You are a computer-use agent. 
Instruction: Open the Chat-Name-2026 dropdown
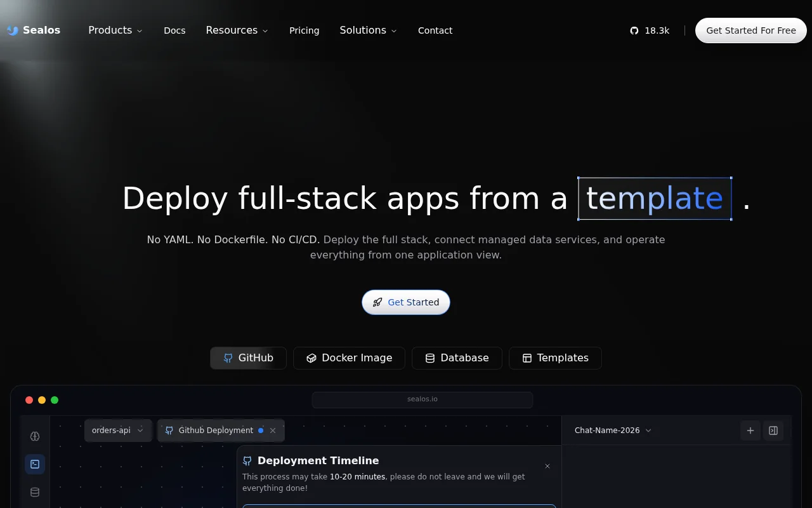click(x=613, y=431)
